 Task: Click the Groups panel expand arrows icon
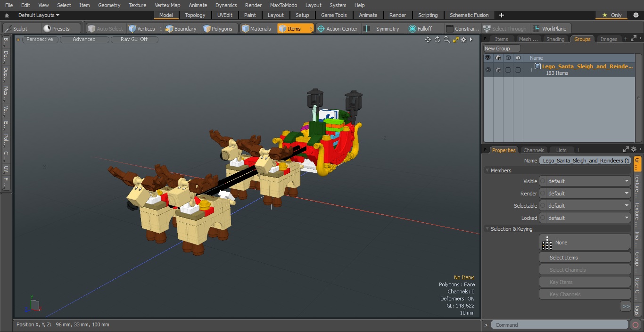click(633, 39)
